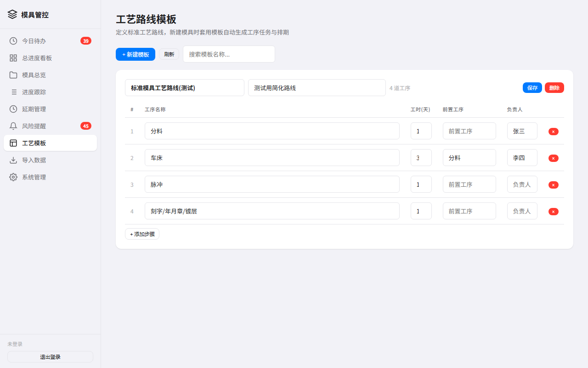588x368 pixels.
Task: Click the + 添加步骤 button
Action: (x=142, y=234)
